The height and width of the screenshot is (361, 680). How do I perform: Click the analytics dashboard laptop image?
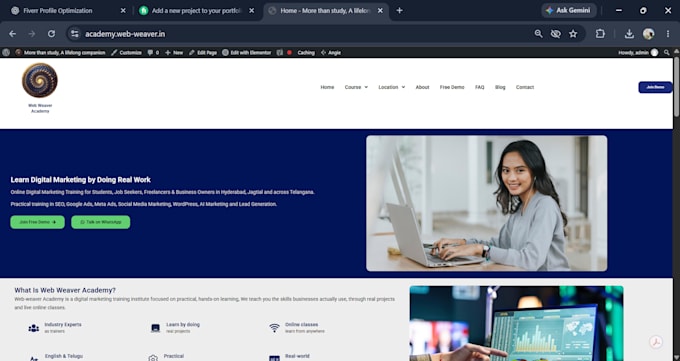click(517, 323)
